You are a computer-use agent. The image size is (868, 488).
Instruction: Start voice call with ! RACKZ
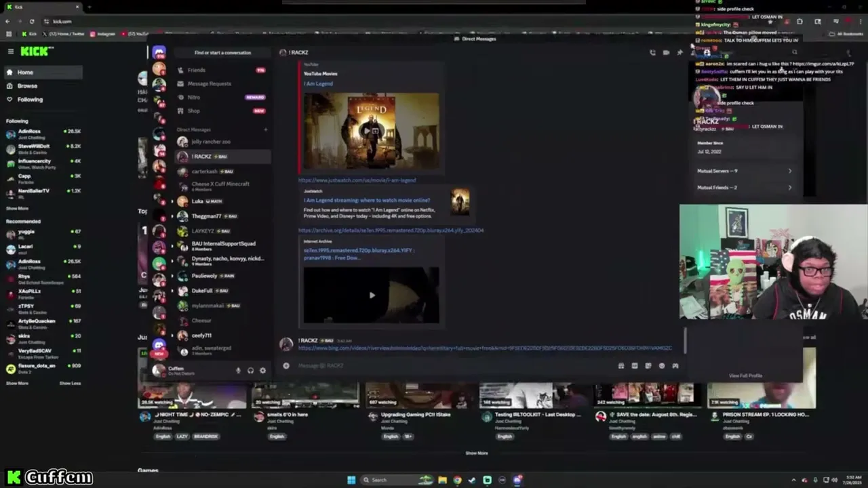tap(652, 52)
